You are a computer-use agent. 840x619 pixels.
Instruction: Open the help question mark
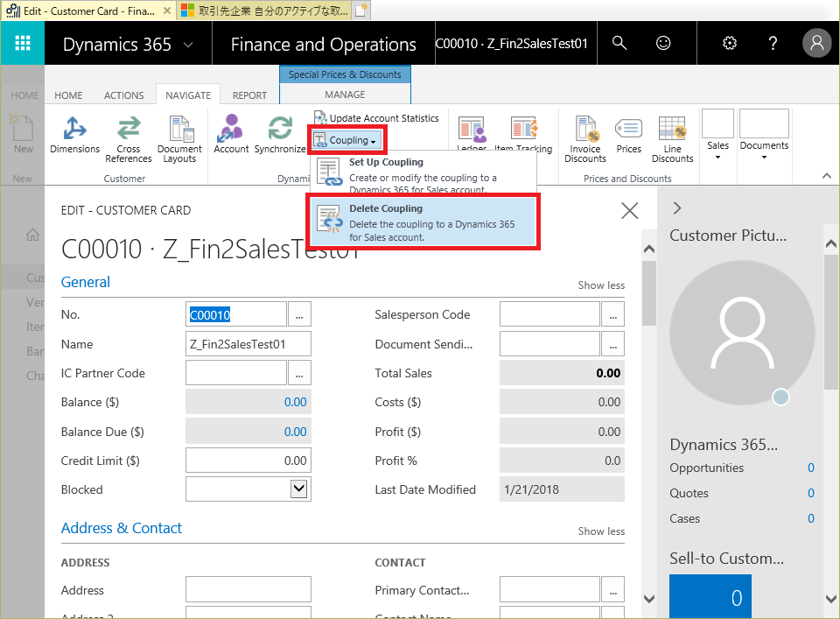773,43
